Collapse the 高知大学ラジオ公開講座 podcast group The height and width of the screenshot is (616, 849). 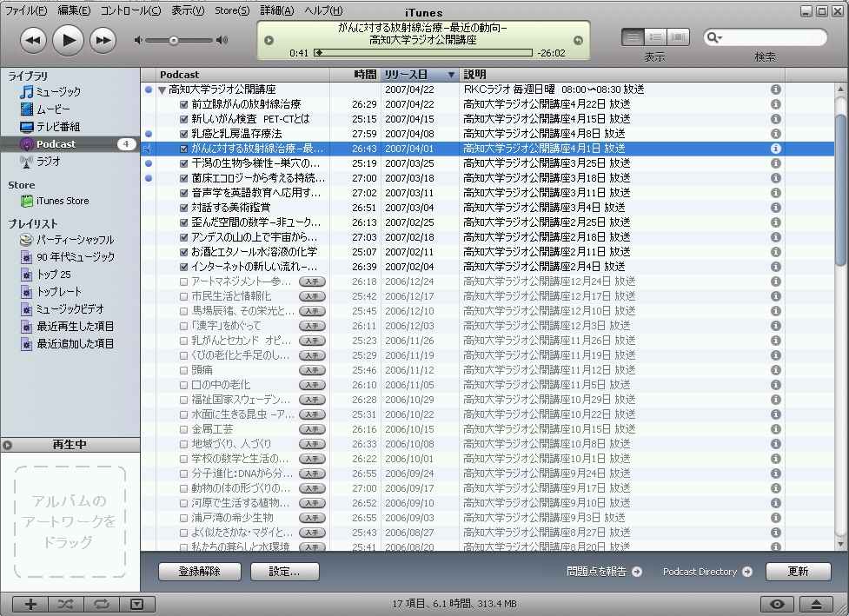pyautogui.click(x=162, y=89)
